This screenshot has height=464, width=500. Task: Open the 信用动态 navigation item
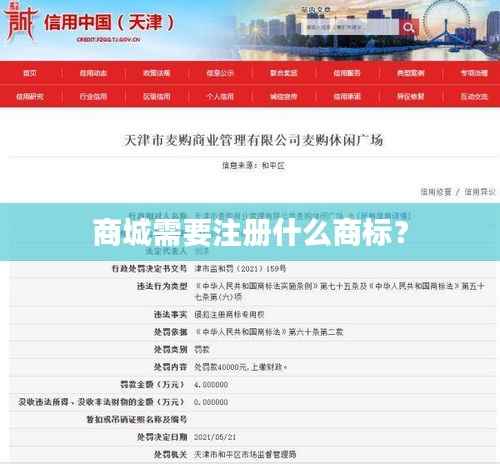pos(93,73)
